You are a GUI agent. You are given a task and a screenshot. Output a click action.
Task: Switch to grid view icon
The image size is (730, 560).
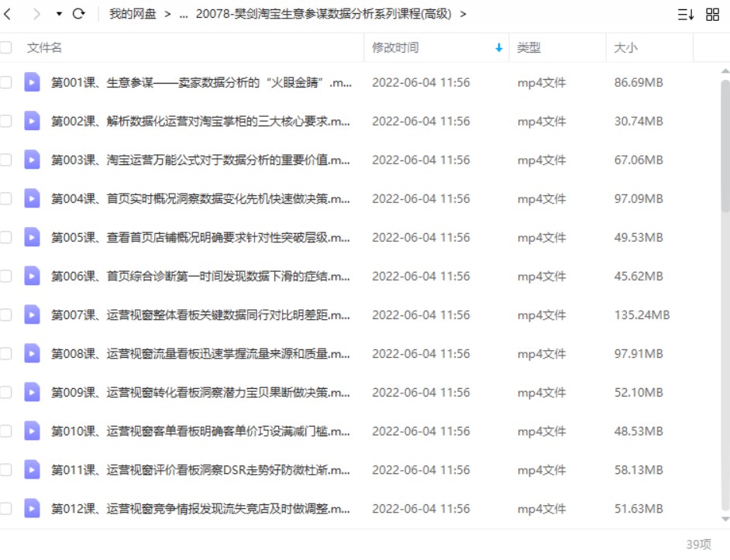(x=712, y=15)
